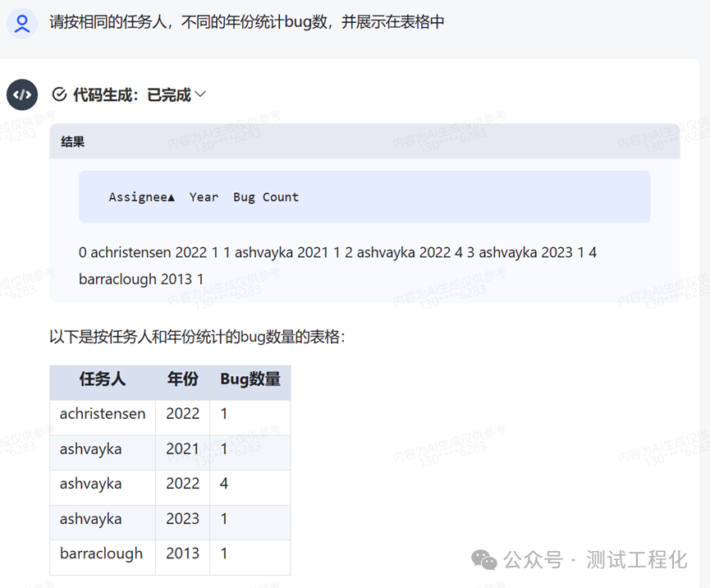Click the code generation assistant avatar icon
Screen dimensions: 710x588
(x=22, y=94)
